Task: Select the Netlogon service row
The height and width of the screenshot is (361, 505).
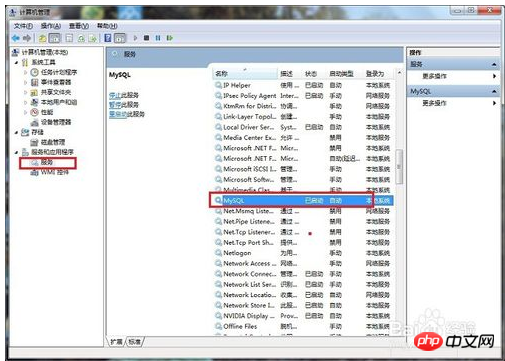Action: (x=302, y=253)
